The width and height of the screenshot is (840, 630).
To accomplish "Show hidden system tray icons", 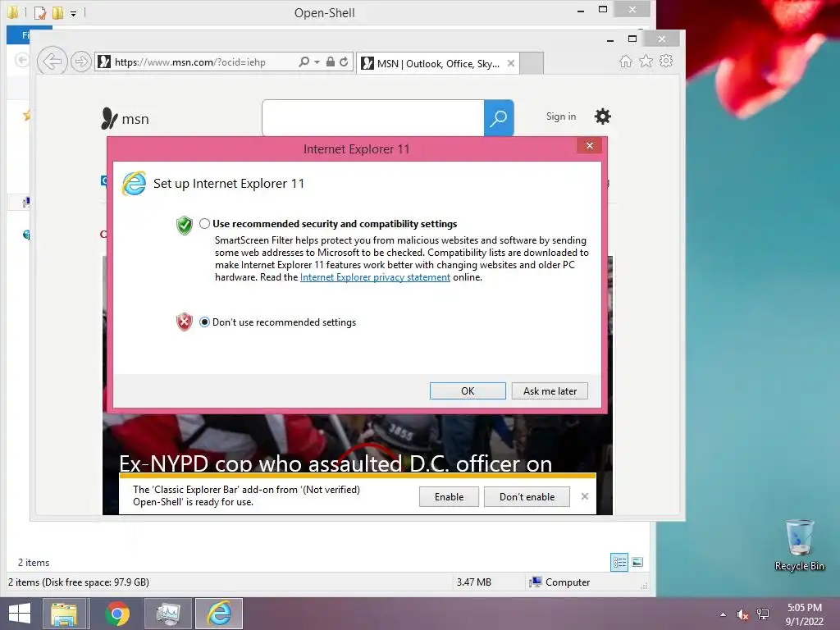I will pos(724,614).
